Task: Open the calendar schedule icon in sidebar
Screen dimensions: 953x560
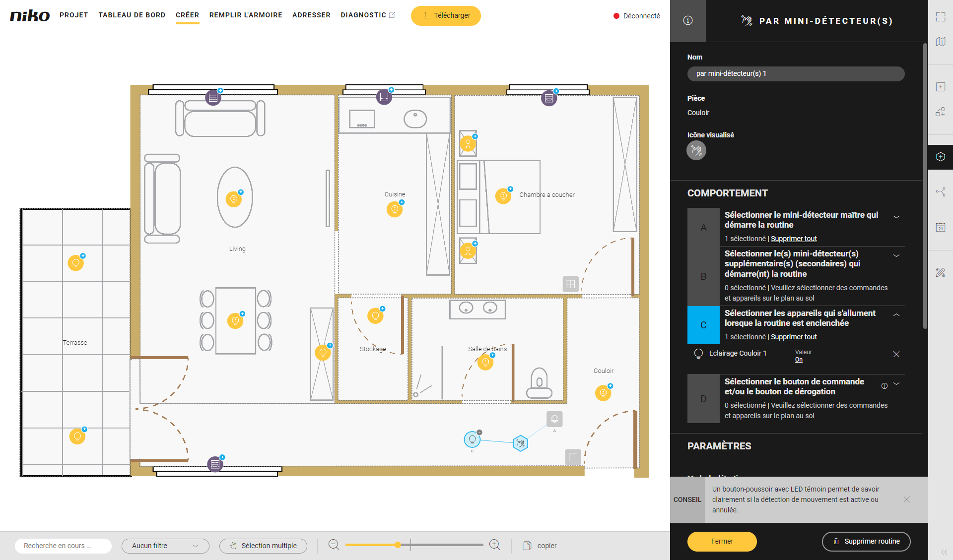Action: coord(940,227)
